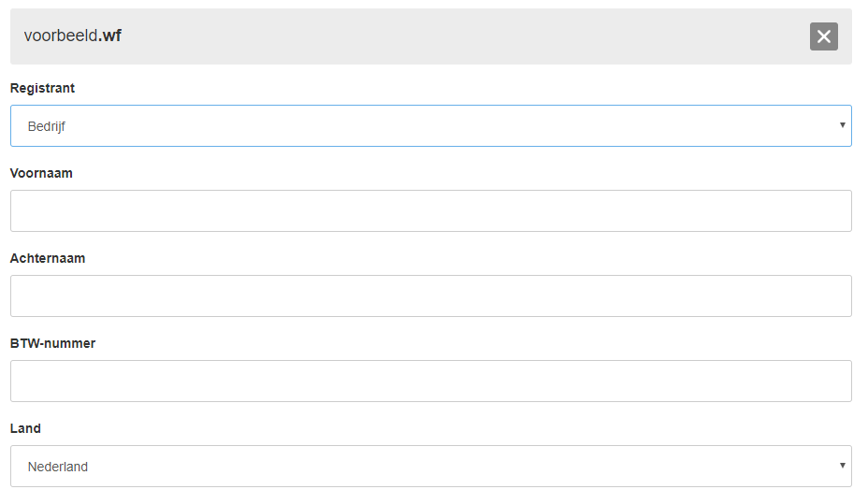Click the white X icon in header
Image resolution: width=868 pixels, height=504 pixels.
(x=823, y=36)
